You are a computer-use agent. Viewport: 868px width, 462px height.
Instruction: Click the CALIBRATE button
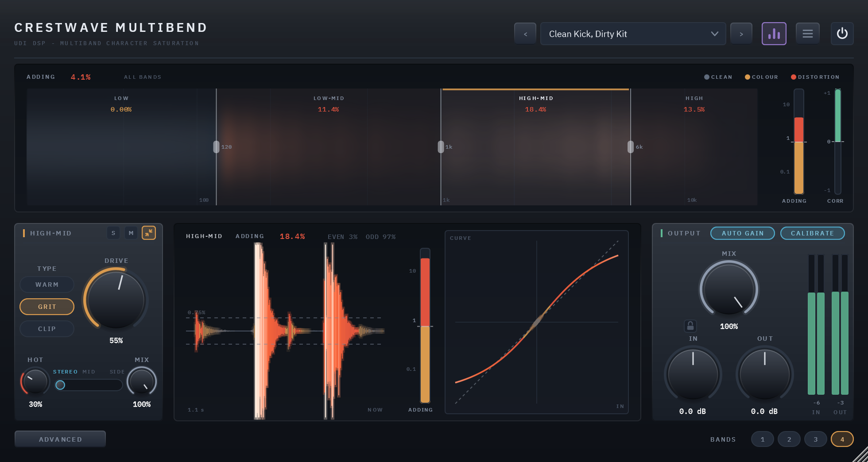tap(812, 233)
